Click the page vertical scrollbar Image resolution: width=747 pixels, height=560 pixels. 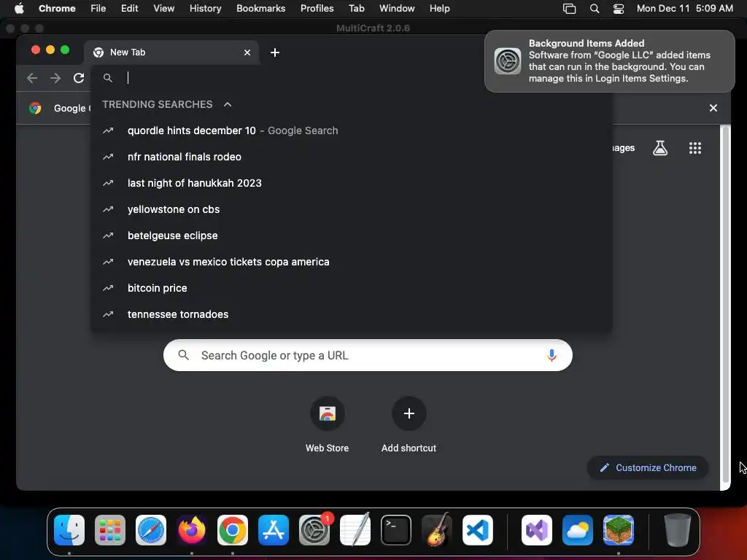[x=725, y=305]
